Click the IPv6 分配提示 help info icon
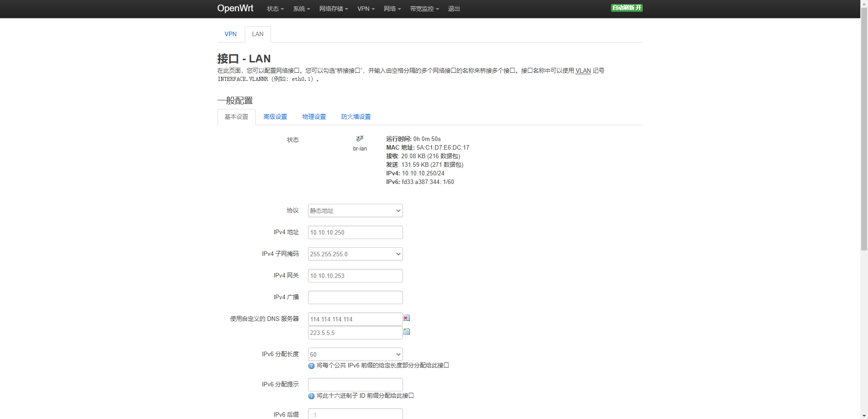Screen dimensions: 868x419 click(311, 396)
